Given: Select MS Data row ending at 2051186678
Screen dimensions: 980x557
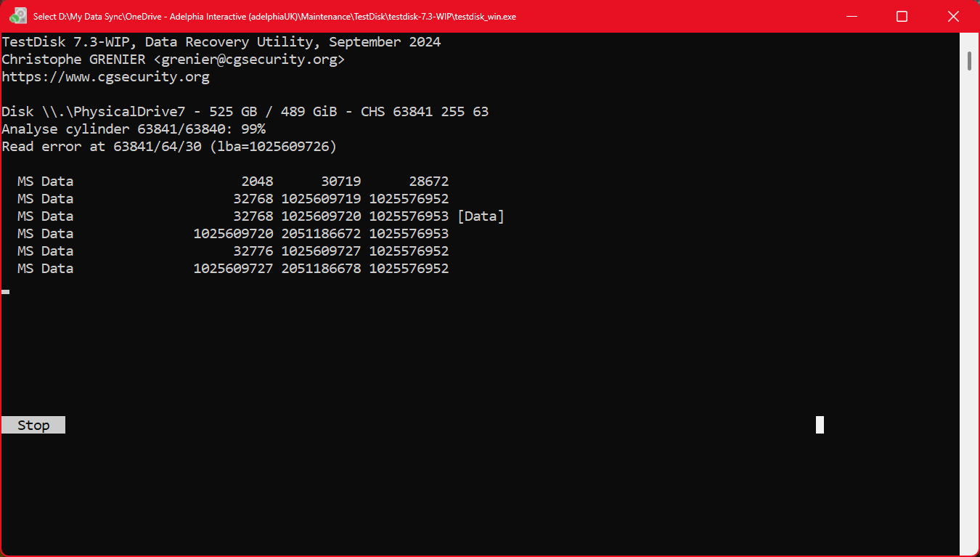Looking at the screenshot, I should [233, 269].
